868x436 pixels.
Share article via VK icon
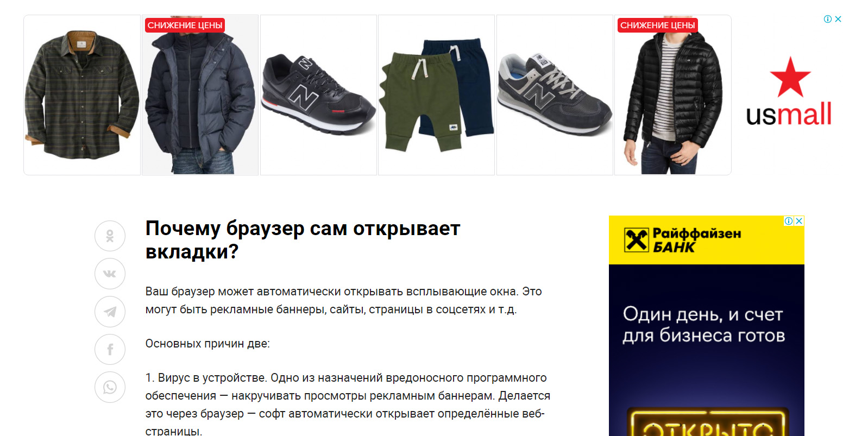pos(110,274)
